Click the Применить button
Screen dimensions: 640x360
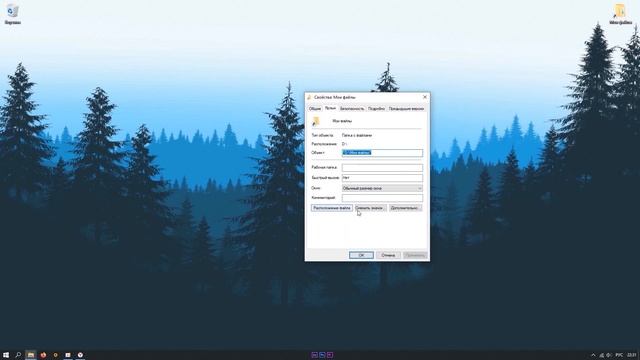(415, 255)
